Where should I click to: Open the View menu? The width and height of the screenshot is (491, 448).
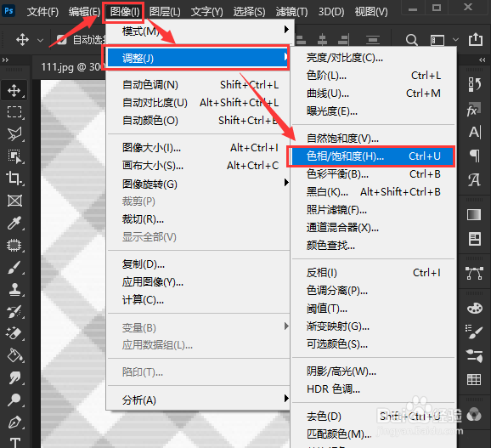pos(371,12)
